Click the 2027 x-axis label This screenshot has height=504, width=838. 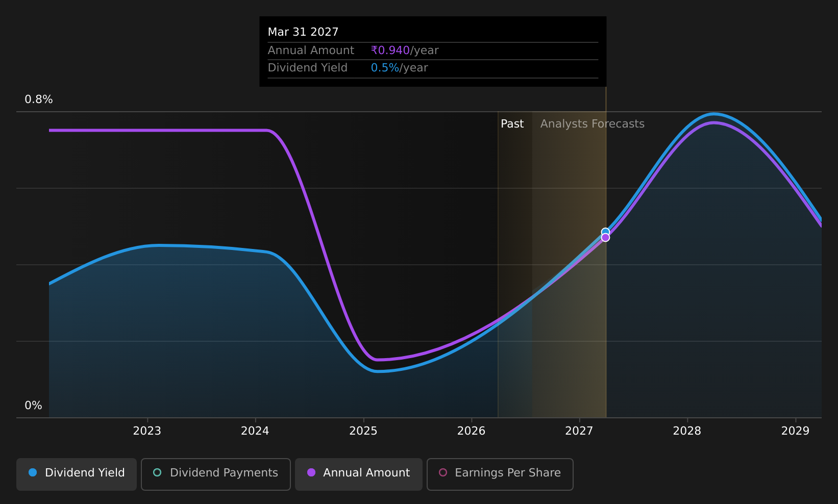click(x=579, y=431)
